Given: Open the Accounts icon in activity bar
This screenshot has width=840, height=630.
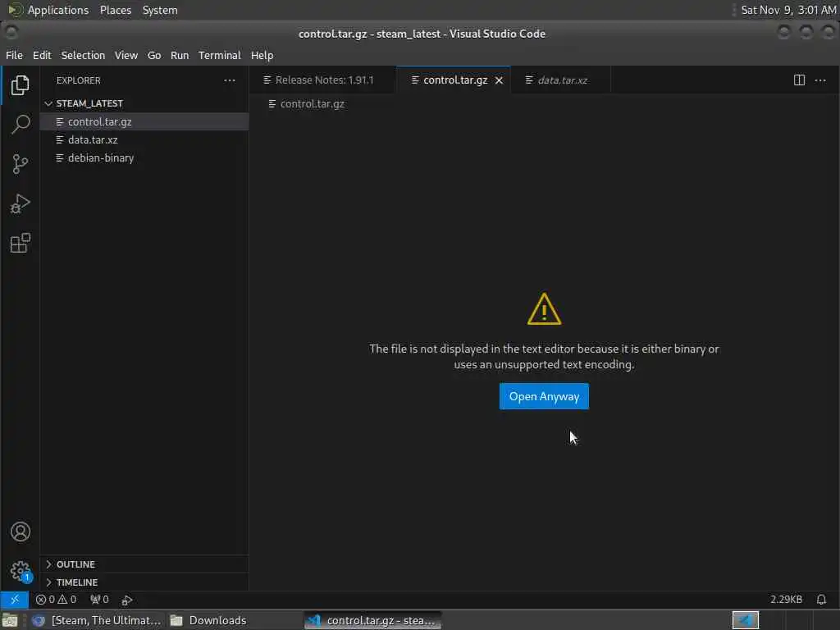Looking at the screenshot, I should pos(21,532).
